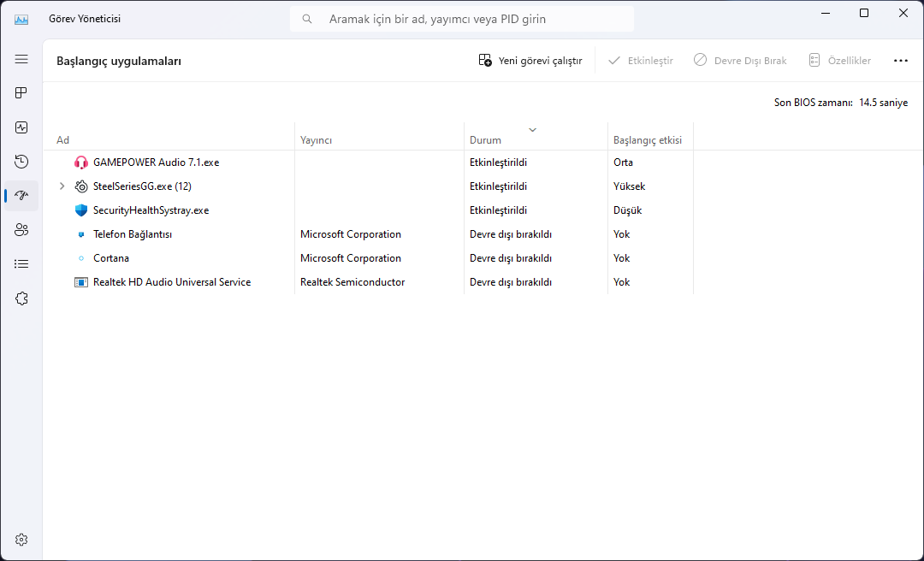Viewport: 924px width, 561px height.
Task: Click the Yeni görevi çalıştır button
Action: [x=530, y=61]
